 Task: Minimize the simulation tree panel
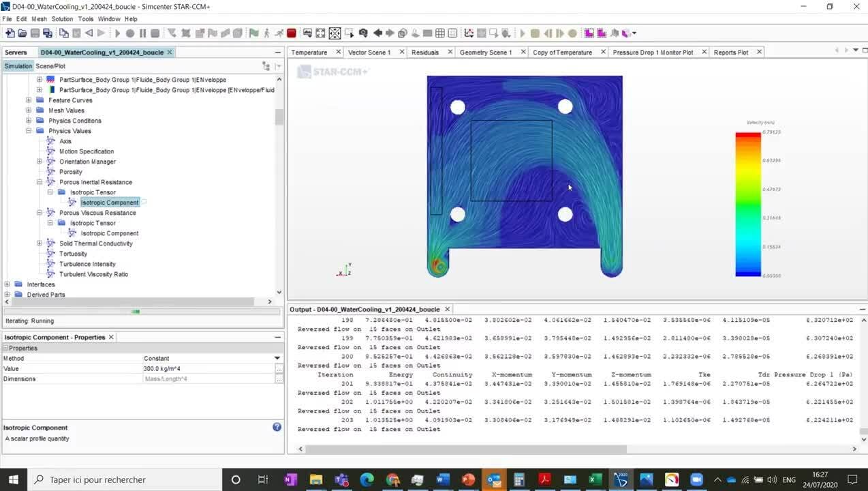click(x=278, y=53)
